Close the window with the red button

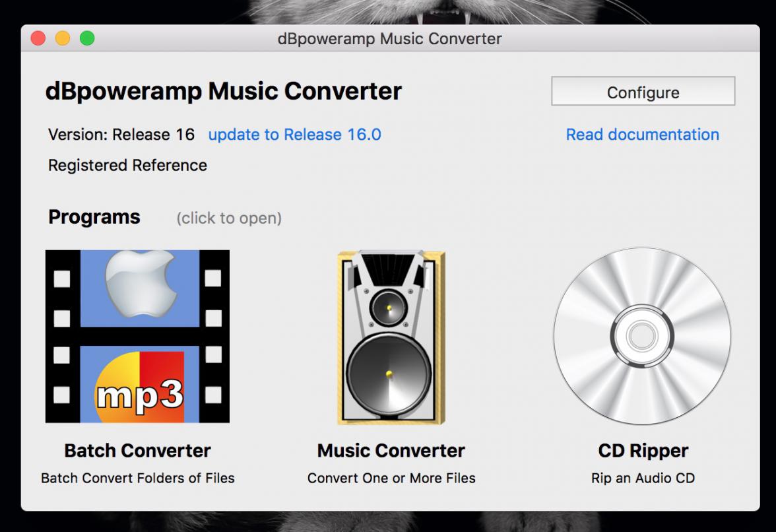point(38,39)
